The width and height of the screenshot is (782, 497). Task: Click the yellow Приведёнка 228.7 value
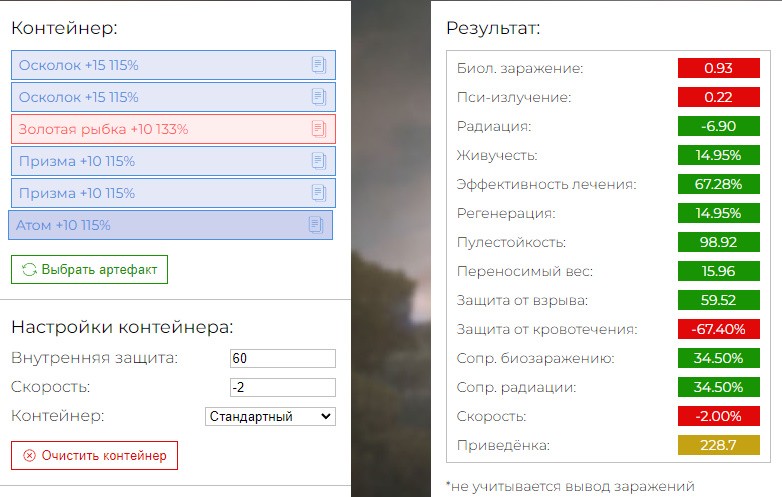[x=719, y=445]
